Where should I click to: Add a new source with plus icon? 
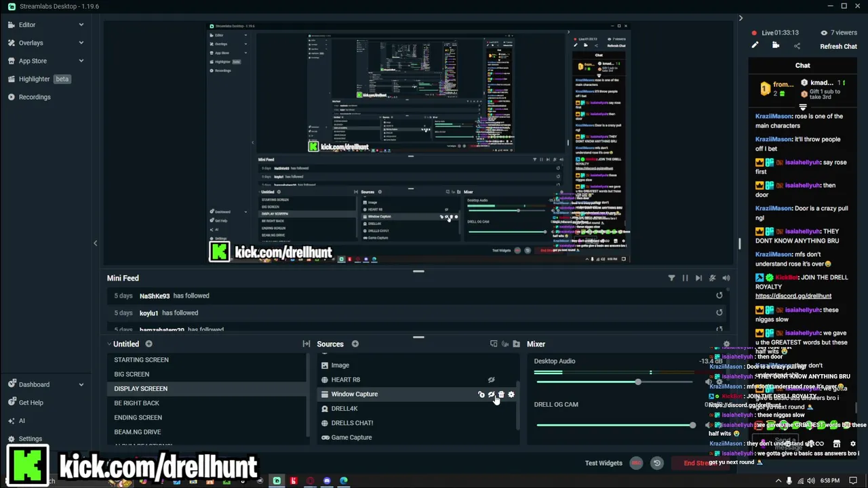[x=355, y=344]
